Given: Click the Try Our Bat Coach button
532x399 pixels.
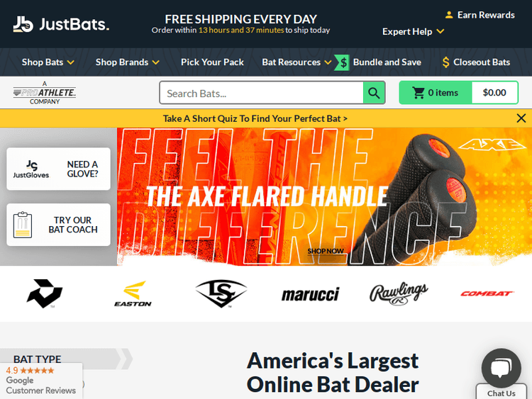Looking at the screenshot, I should 58,225.
